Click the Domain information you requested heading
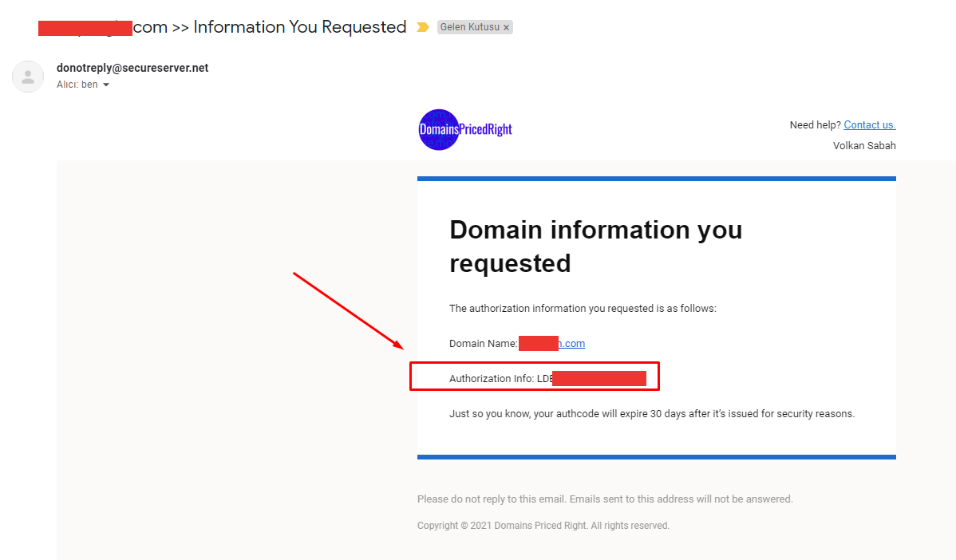The height and width of the screenshot is (560, 956). [595, 246]
